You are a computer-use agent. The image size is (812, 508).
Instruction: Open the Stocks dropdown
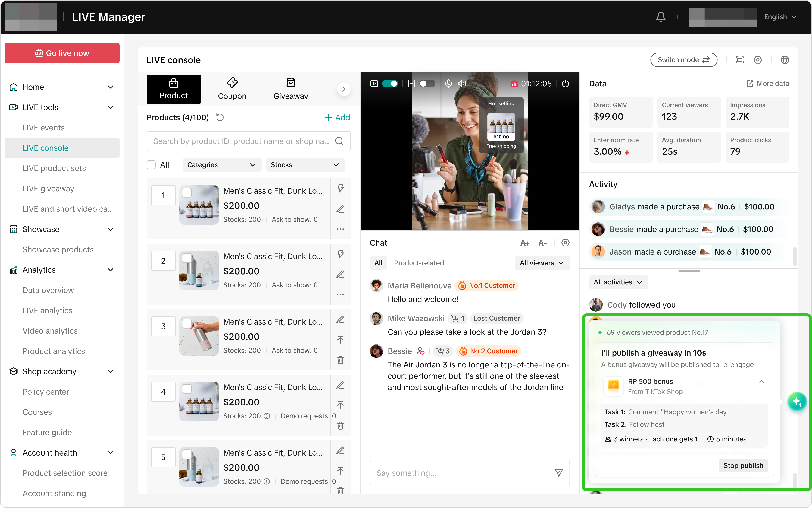(x=305, y=165)
